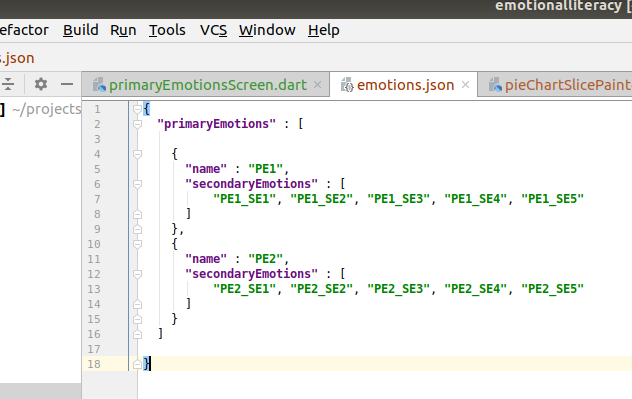Image resolution: width=632 pixels, height=399 pixels.
Task: Click the ~/projects path in project panel
Action: (46, 110)
